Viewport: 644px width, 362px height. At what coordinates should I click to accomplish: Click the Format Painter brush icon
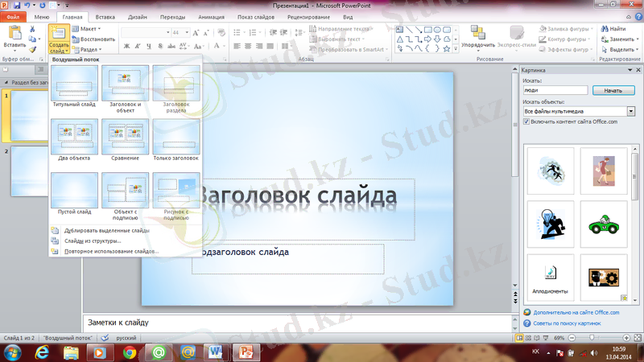tap(33, 49)
